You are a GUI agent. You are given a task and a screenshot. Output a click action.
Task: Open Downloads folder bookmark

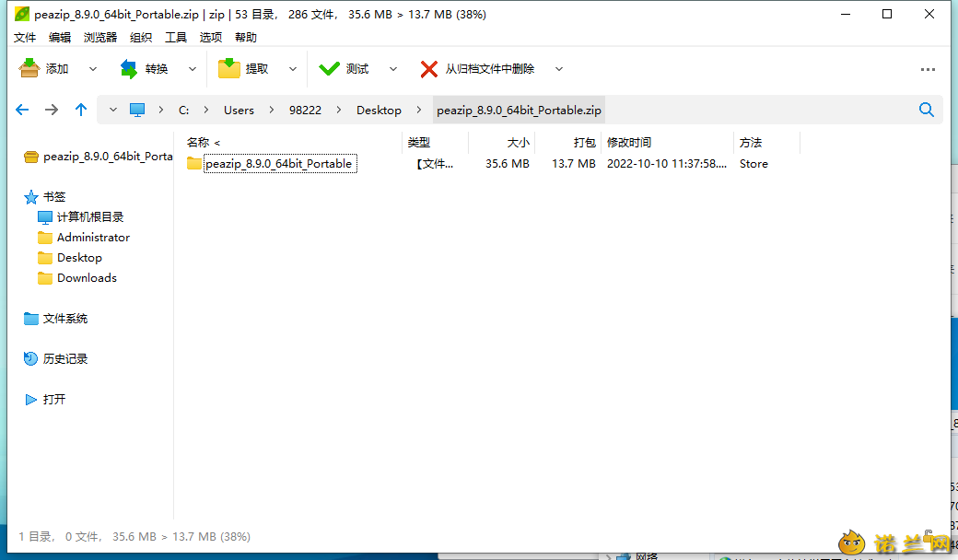point(77,278)
